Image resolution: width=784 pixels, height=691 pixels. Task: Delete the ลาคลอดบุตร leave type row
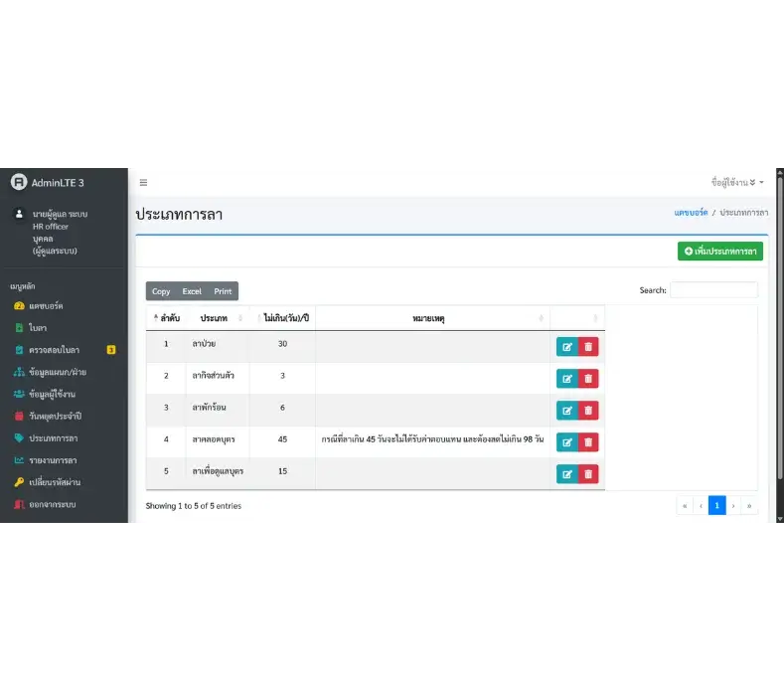pyautogui.click(x=588, y=441)
